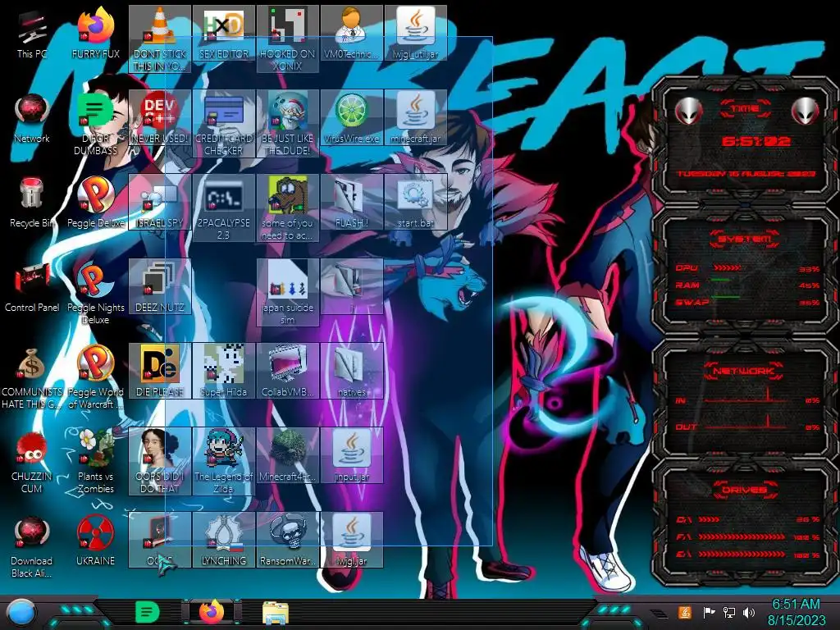Launch Plants vs Zombies
This screenshot has height=630, width=840.
[96, 463]
